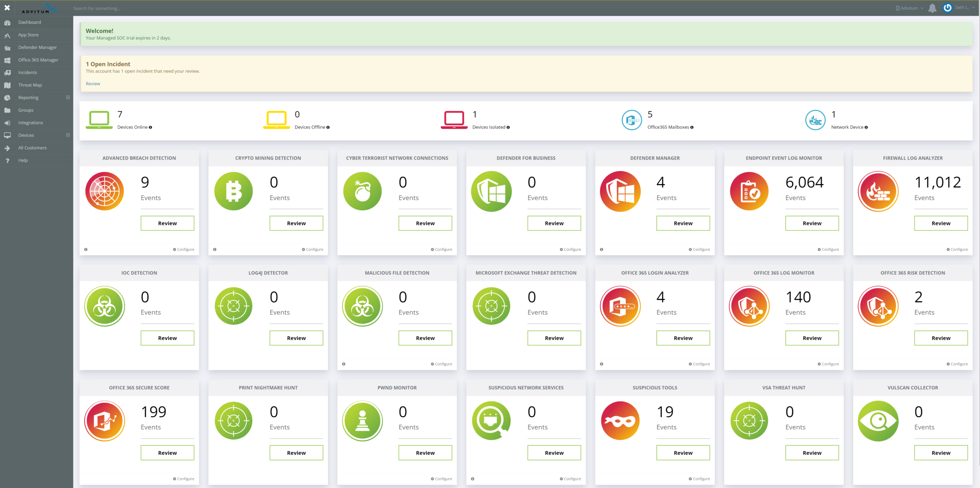The image size is (980, 488).
Task: Review Endpoint Event Log Monitor events
Action: (x=812, y=223)
